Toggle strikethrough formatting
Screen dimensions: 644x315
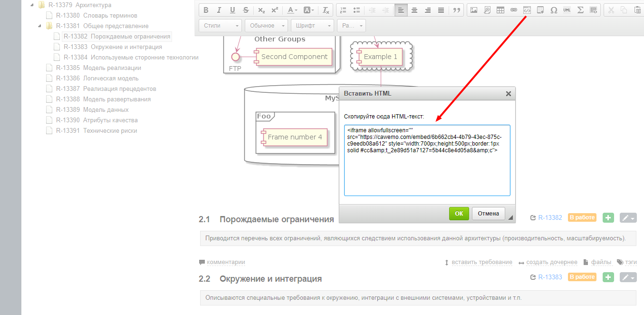[246, 10]
